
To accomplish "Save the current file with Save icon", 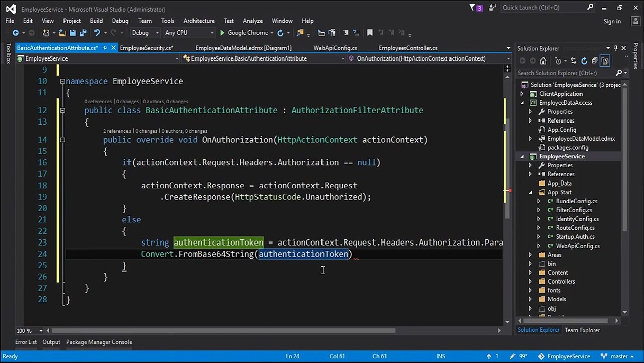I will 73,33.
